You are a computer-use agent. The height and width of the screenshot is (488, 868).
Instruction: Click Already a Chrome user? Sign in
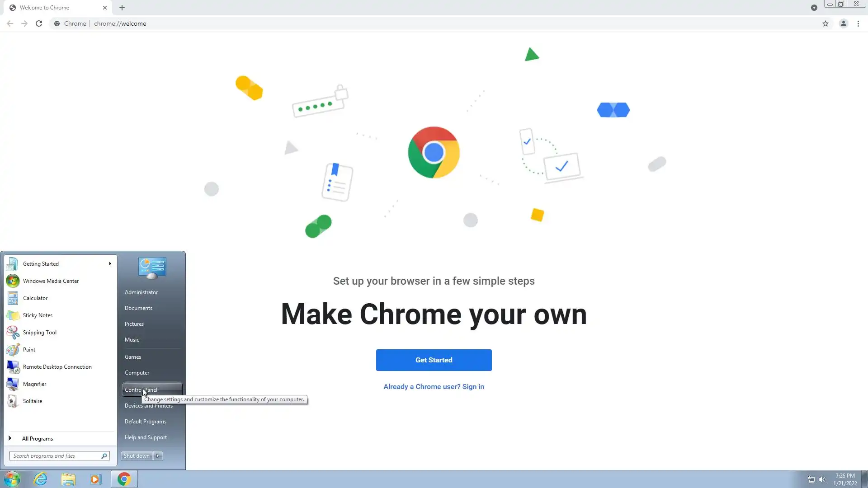pos(434,387)
